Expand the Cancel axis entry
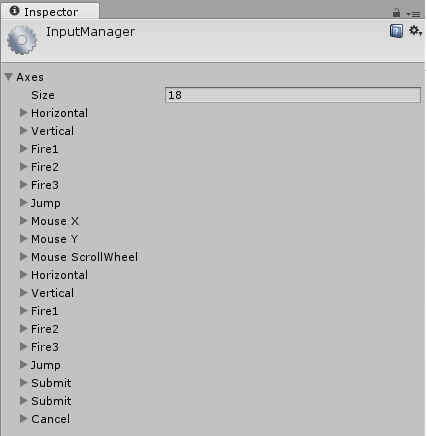The height and width of the screenshot is (436, 427). click(23, 419)
